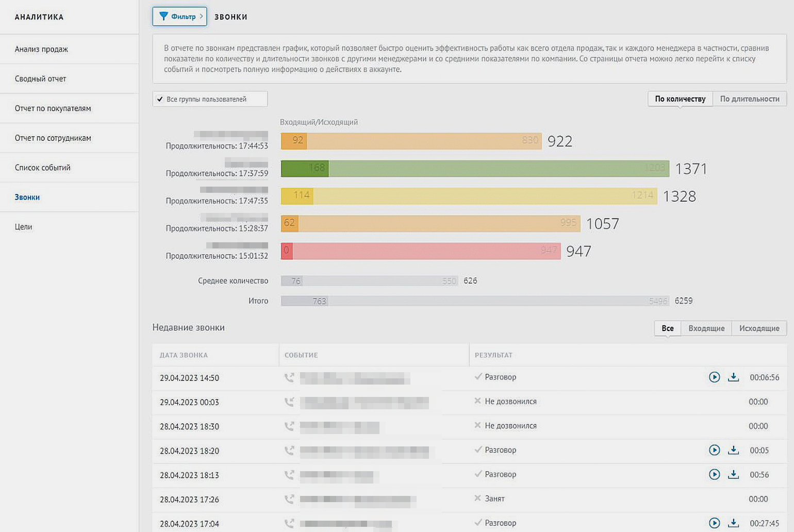Download recording of 28.04.2023 18:20 call

click(733, 450)
